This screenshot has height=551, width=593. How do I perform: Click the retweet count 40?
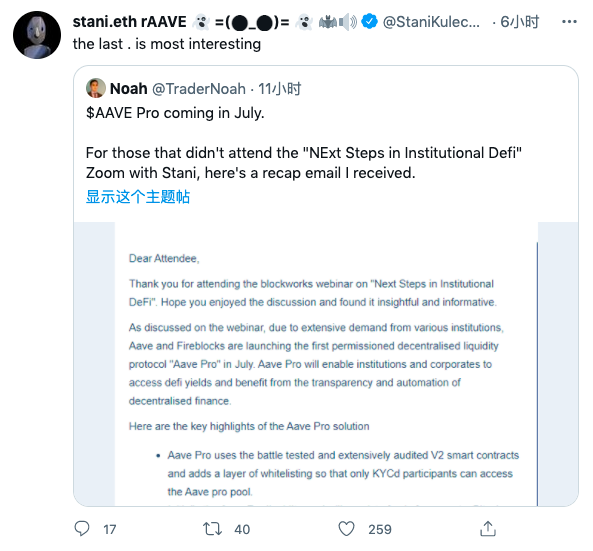point(242,529)
